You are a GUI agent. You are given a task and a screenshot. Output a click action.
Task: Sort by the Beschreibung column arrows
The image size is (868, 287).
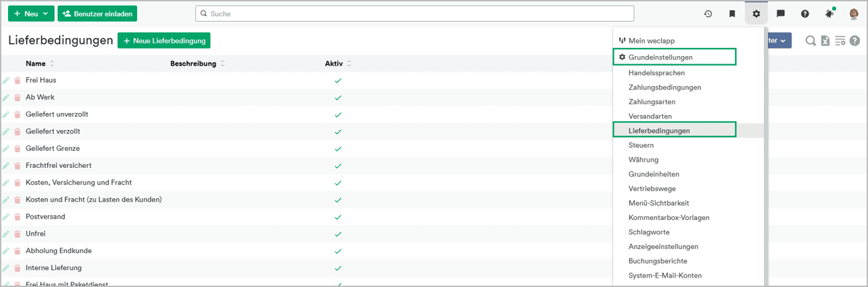tap(222, 64)
